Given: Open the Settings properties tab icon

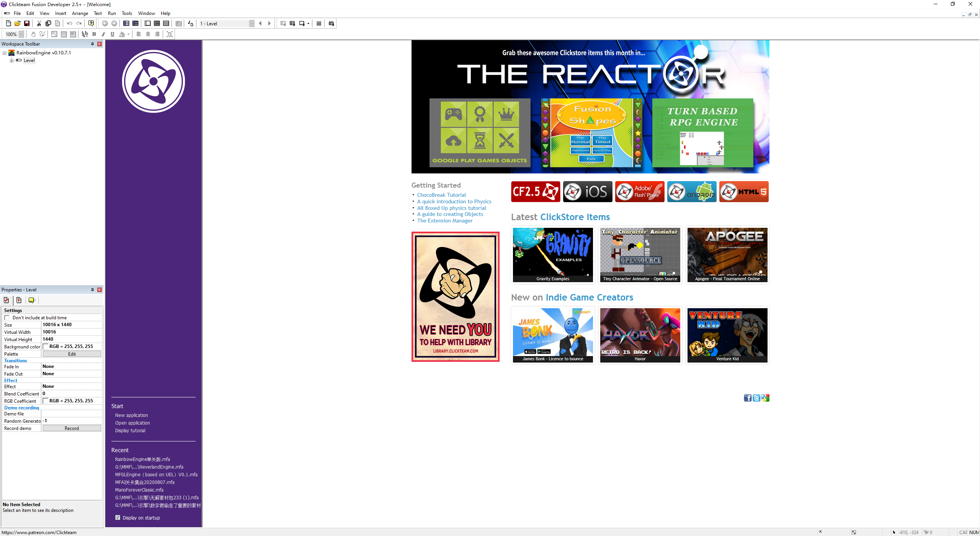Looking at the screenshot, I should click(x=6, y=300).
